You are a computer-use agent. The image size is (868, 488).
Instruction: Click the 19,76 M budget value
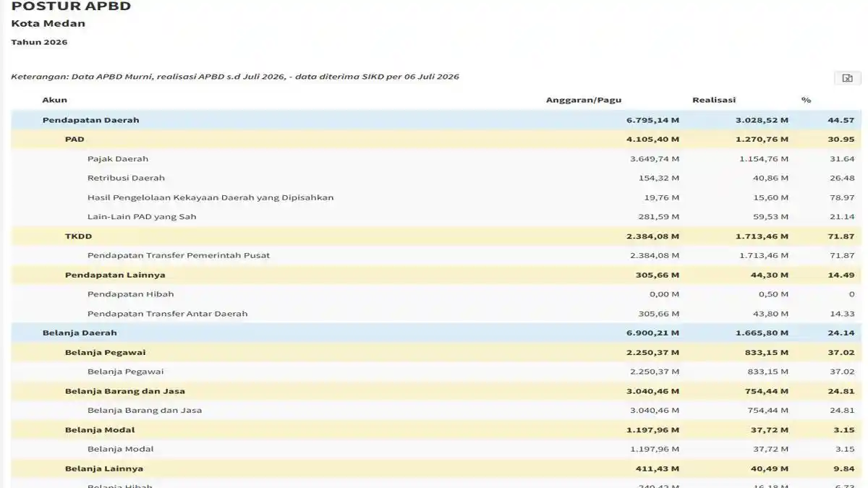(663, 197)
